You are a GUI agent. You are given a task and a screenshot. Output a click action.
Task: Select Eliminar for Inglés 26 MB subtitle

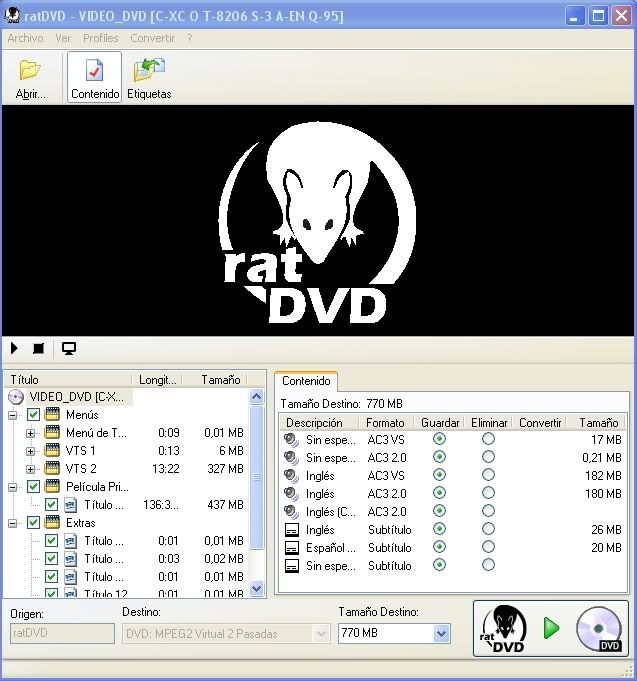488,529
